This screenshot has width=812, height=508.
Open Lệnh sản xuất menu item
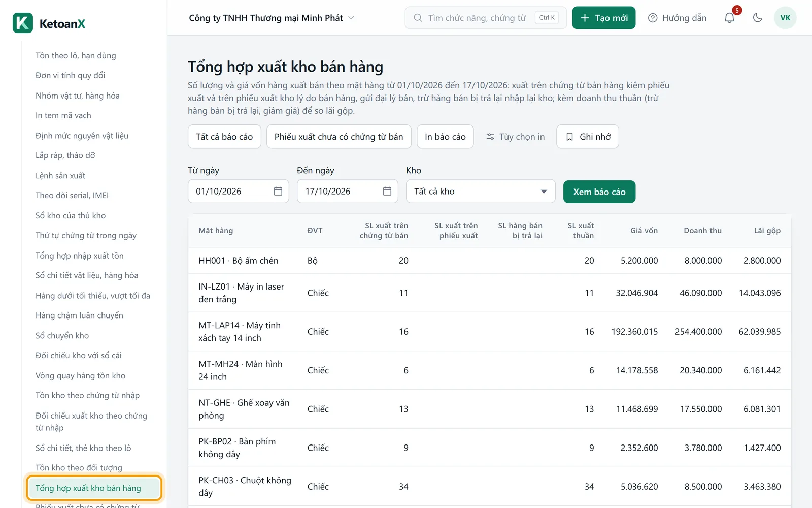coord(60,175)
